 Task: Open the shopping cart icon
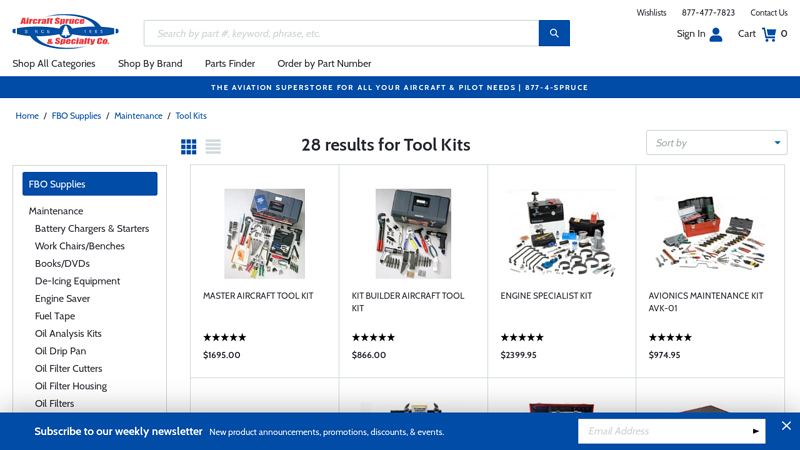[x=769, y=34]
